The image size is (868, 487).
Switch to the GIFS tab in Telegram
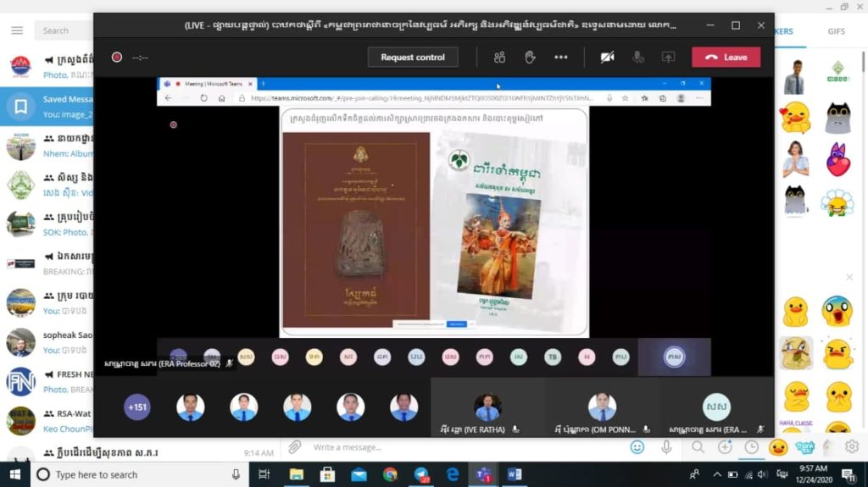[836, 31]
